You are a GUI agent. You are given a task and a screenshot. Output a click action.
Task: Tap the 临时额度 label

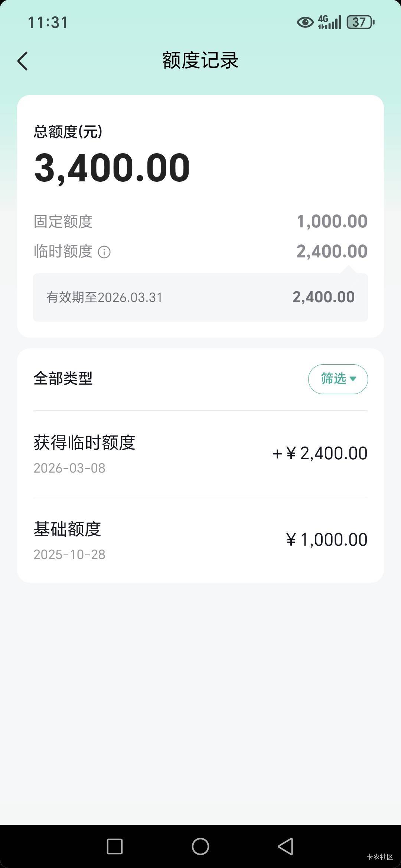tap(63, 251)
